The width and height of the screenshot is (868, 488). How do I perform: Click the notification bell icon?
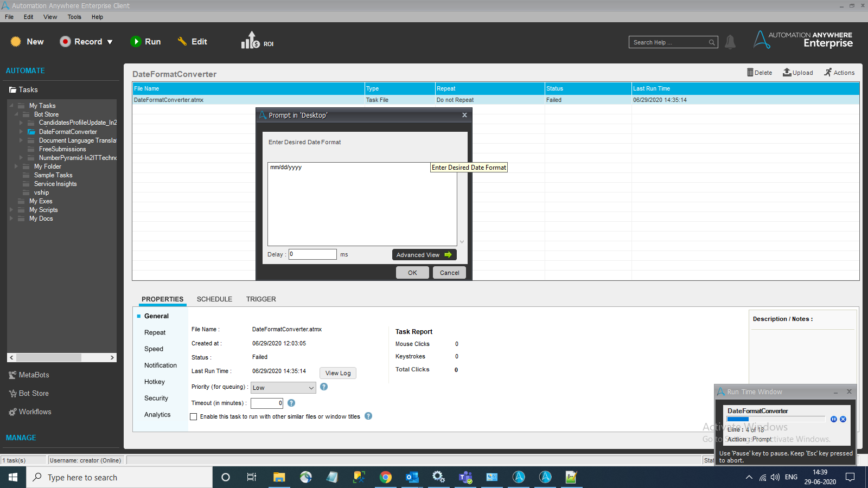pyautogui.click(x=730, y=42)
